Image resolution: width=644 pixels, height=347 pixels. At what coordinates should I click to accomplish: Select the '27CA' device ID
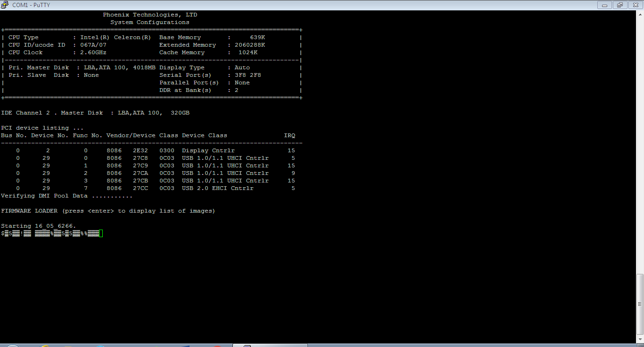click(140, 173)
